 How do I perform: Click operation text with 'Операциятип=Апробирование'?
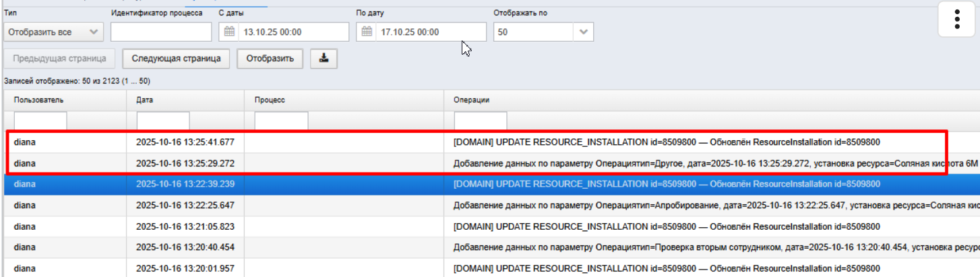pyautogui.click(x=715, y=205)
